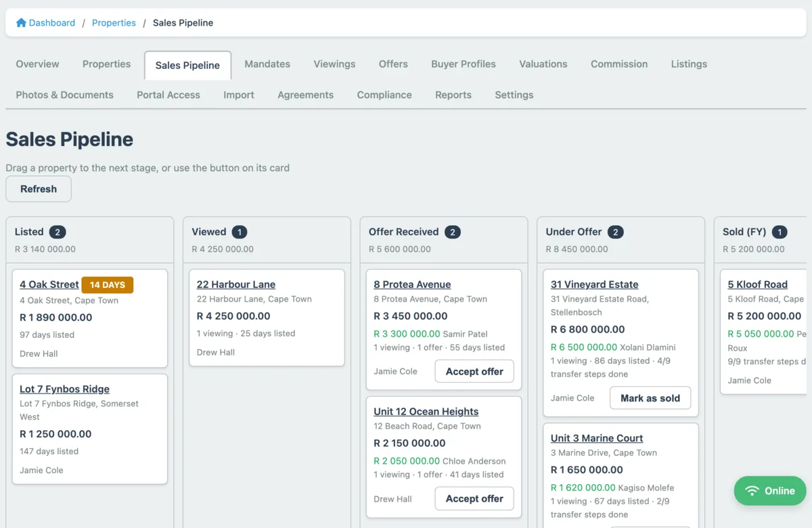Screen dimensions: 812x528
Task: Open the Listings tab
Action: pyautogui.click(x=689, y=64)
